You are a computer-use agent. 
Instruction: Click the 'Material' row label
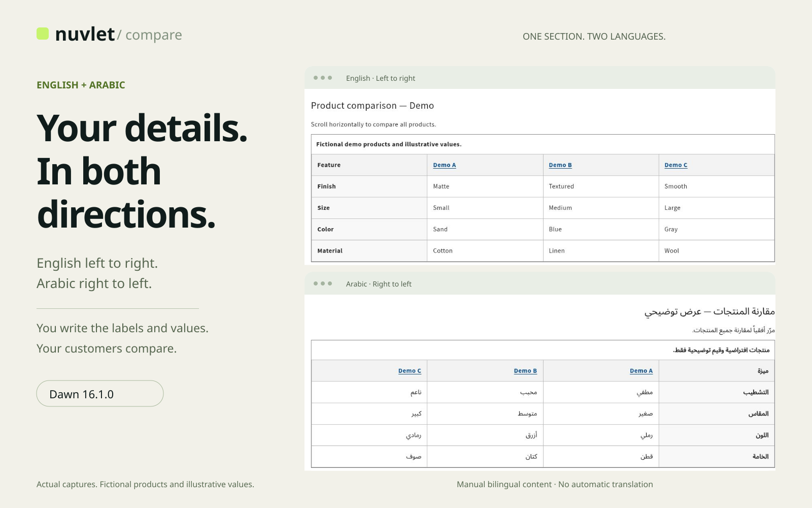pos(369,251)
